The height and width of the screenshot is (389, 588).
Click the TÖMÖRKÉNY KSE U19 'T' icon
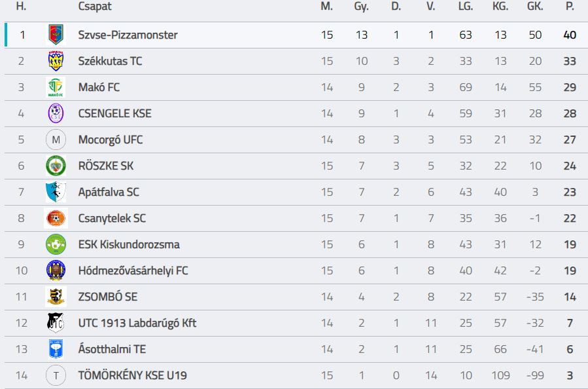click(56, 375)
